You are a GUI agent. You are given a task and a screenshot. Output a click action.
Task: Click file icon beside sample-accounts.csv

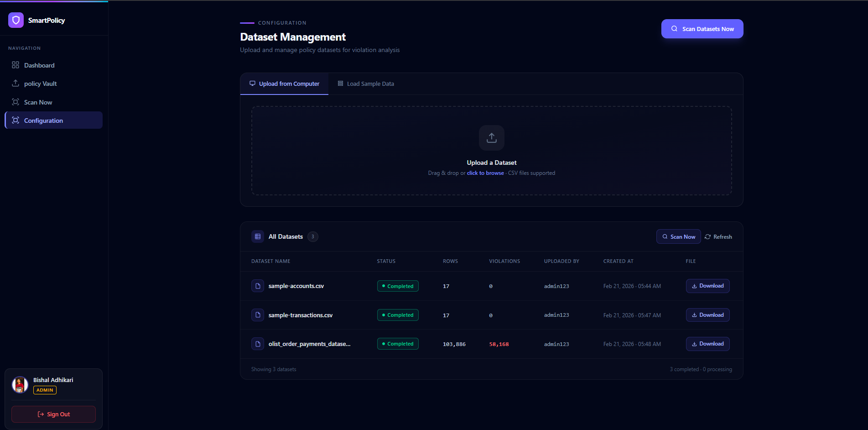258,286
